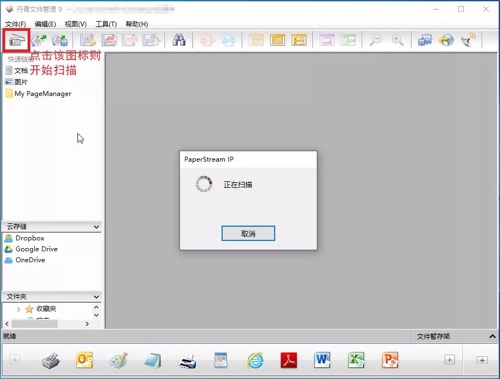Add an application with the plus button

(482, 360)
